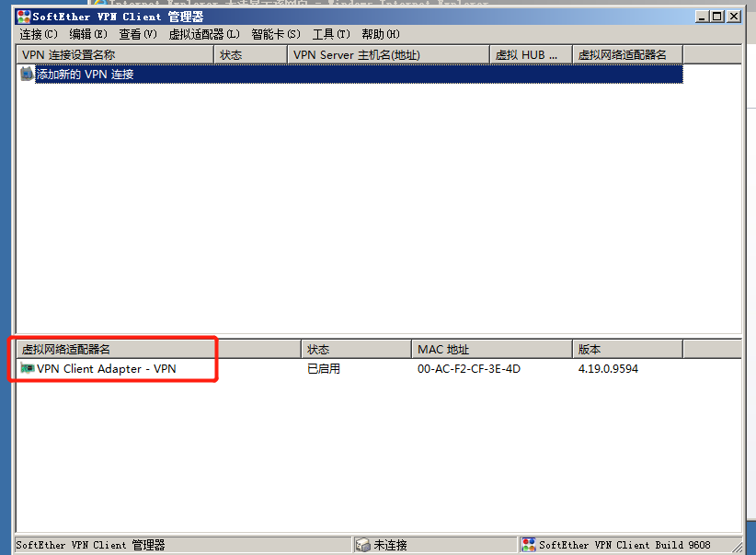Image resolution: width=756 pixels, height=555 pixels.
Task: Maximize the VPN Client manager window
Action: coord(718,17)
